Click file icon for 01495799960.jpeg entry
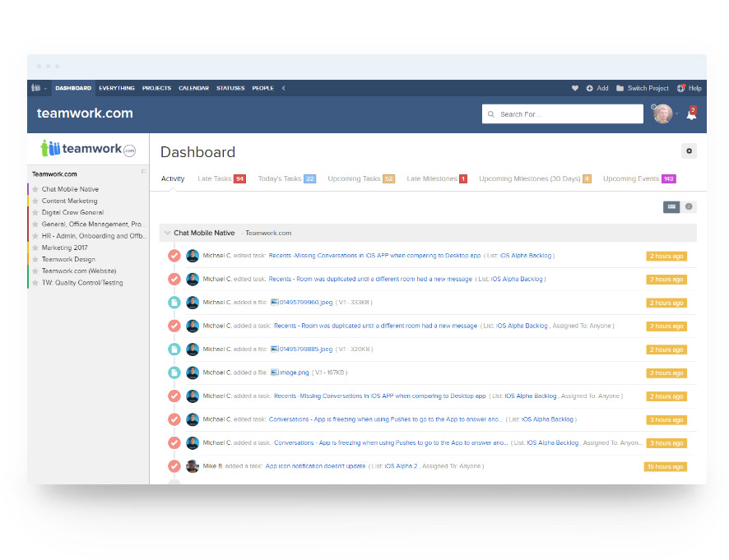729x560 pixels. coord(174,303)
